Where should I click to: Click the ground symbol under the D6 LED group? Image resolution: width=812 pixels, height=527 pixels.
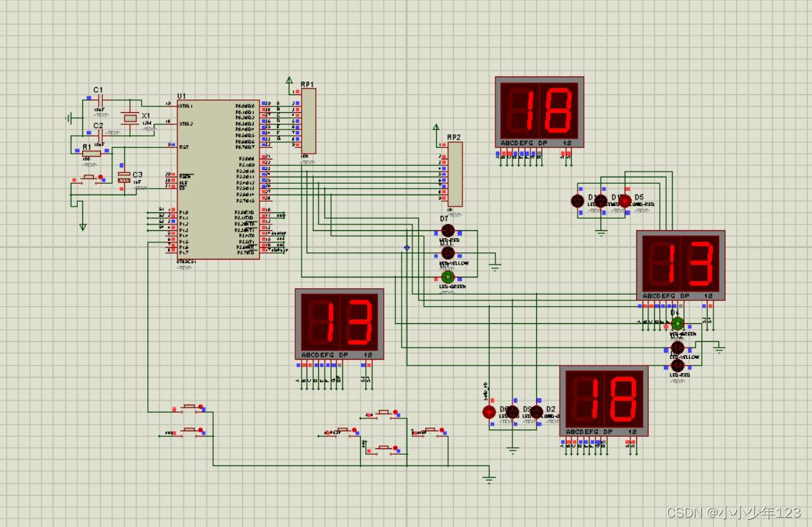(x=513, y=450)
